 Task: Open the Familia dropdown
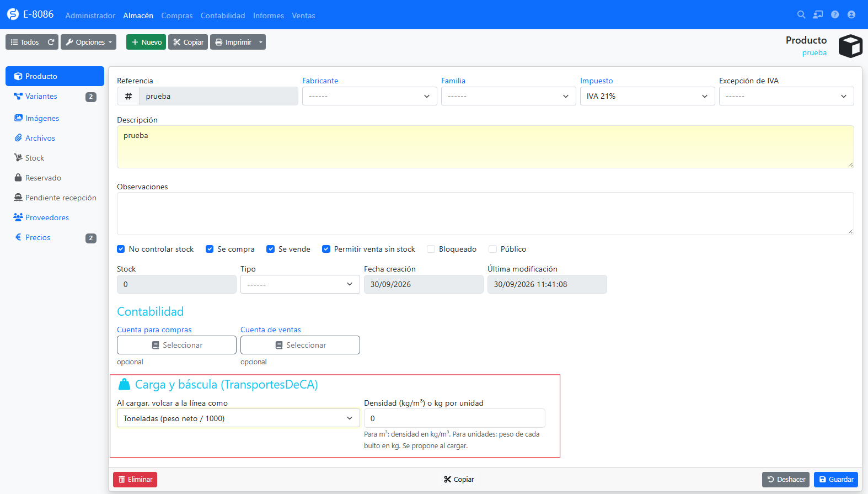(x=508, y=96)
